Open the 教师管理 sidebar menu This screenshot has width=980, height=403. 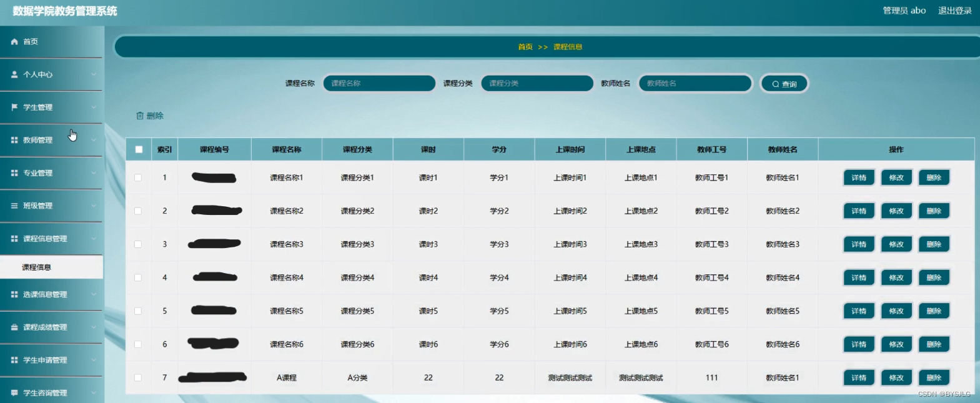point(51,140)
